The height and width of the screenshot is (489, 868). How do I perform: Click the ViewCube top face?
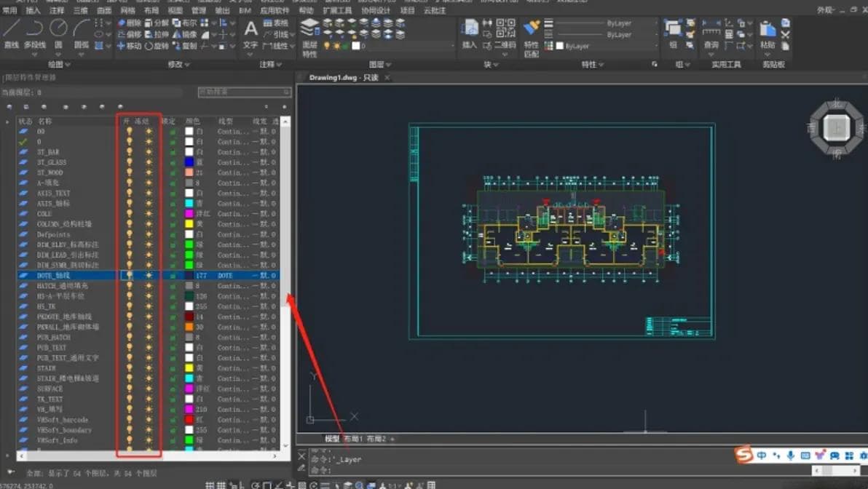tap(837, 128)
